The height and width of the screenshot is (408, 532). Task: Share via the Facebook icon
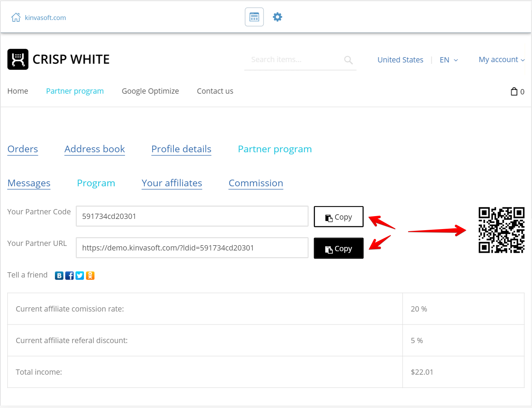tap(70, 276)
